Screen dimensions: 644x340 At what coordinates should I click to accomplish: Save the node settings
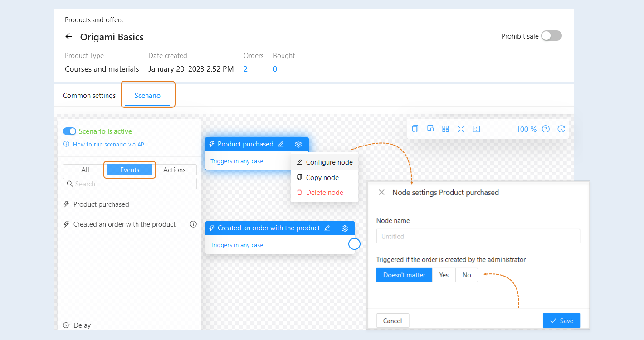[x=561, y=321]
